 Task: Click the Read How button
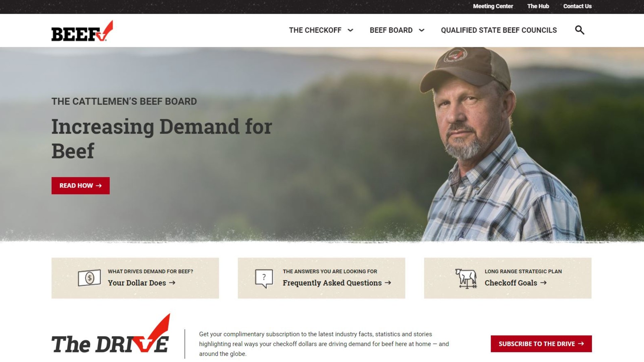click(x=80, y=186)
